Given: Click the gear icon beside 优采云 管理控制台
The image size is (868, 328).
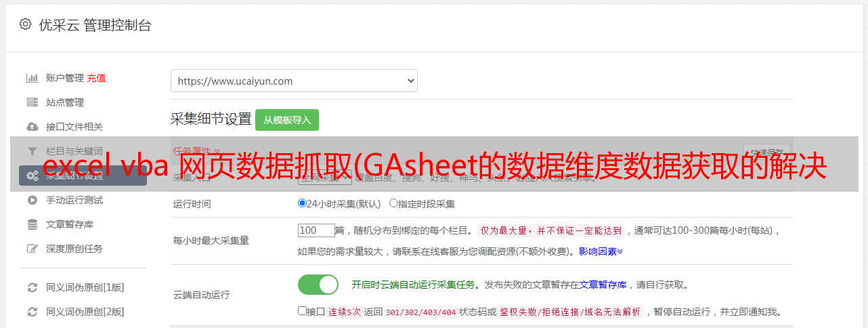Looking at the screenshot, I should 25,24.
